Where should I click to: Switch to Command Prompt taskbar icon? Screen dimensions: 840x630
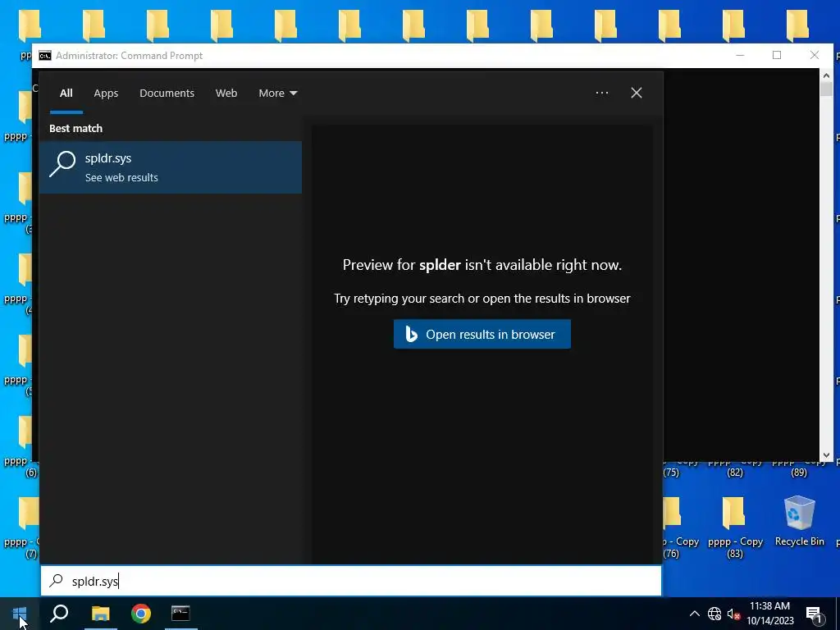coord(180,614)
